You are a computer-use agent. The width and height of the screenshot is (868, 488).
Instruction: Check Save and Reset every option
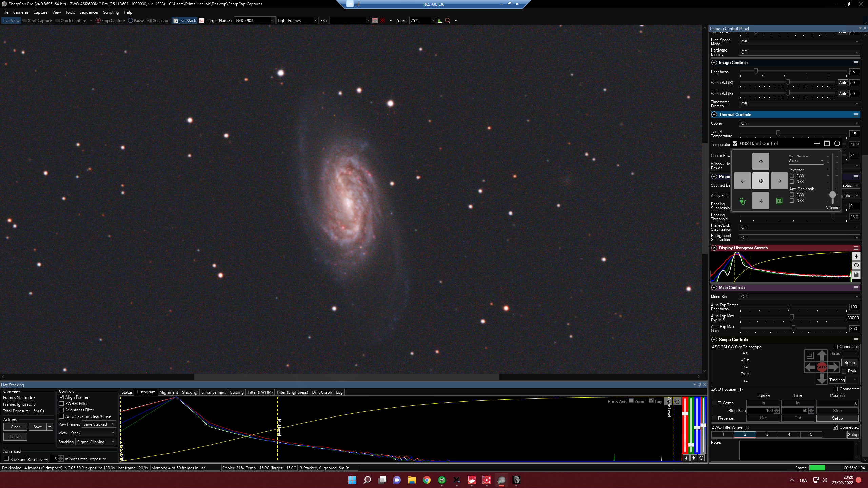(6, 459)
